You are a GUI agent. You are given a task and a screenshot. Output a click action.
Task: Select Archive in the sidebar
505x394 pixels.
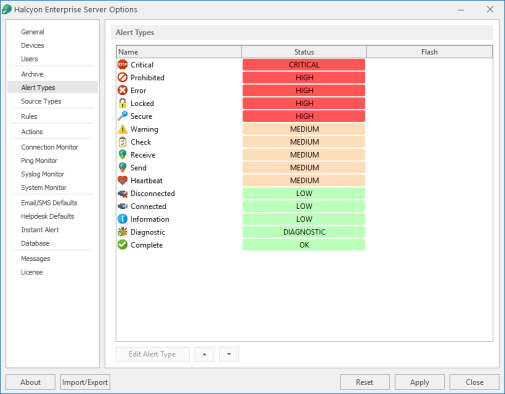point(32,74)
